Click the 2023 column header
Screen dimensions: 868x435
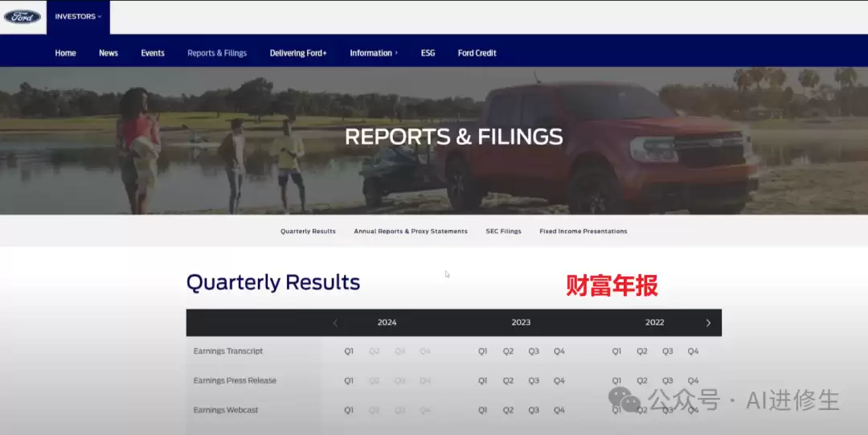(x=521, y=322)
